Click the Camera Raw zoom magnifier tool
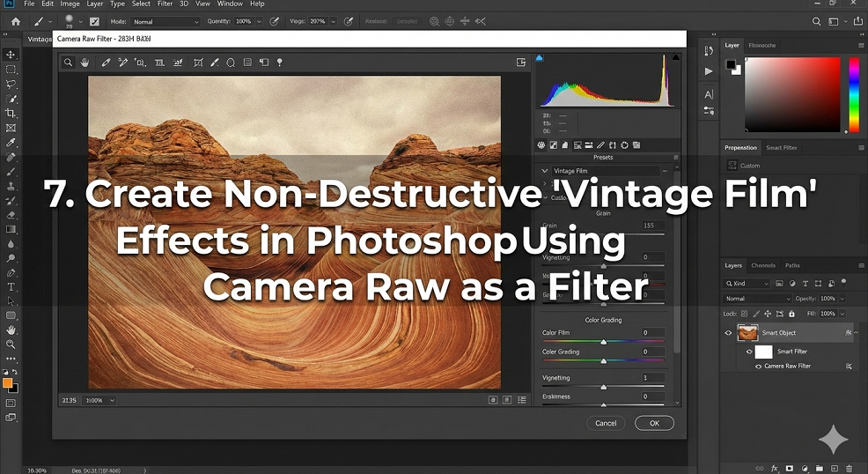 [68, 63]
